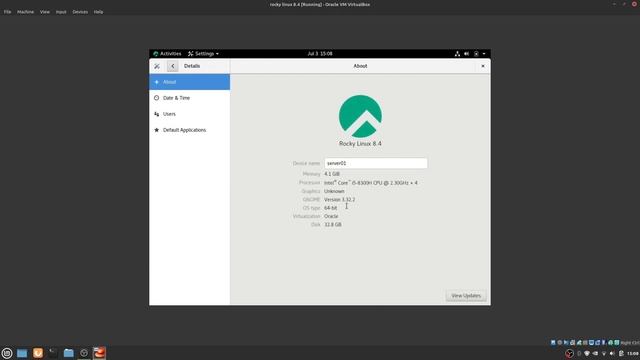Screen dimensions: 640x360
Task: Open the file manager folder in taskbar
Action: (x=69, y=353)
